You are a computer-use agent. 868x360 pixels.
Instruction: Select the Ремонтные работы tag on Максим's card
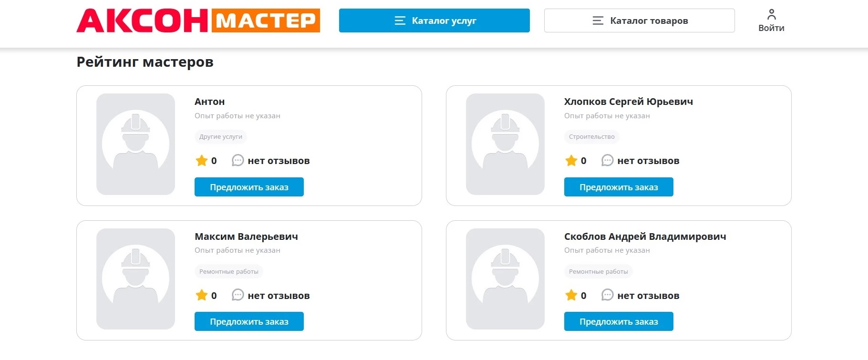(229, 271)
